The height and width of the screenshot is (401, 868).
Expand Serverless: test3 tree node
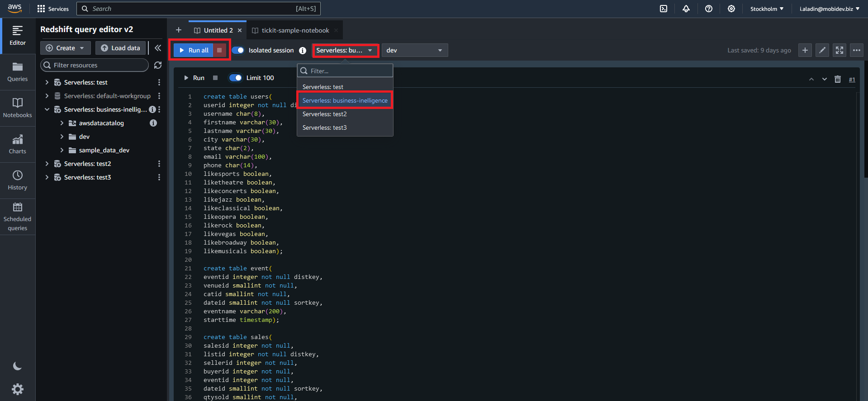tap(47, 177)
